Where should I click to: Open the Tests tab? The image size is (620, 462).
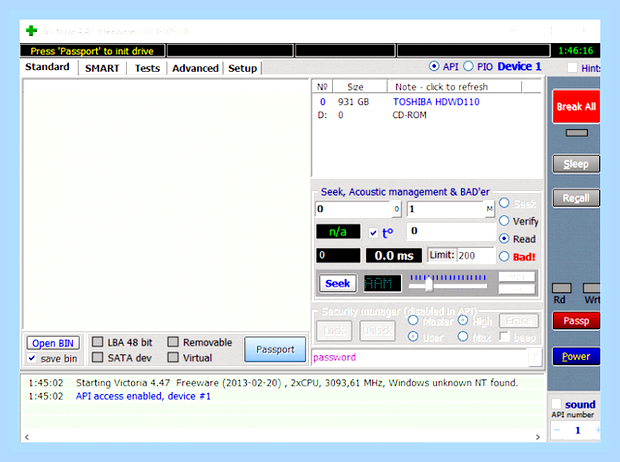(x=147, y=68)
